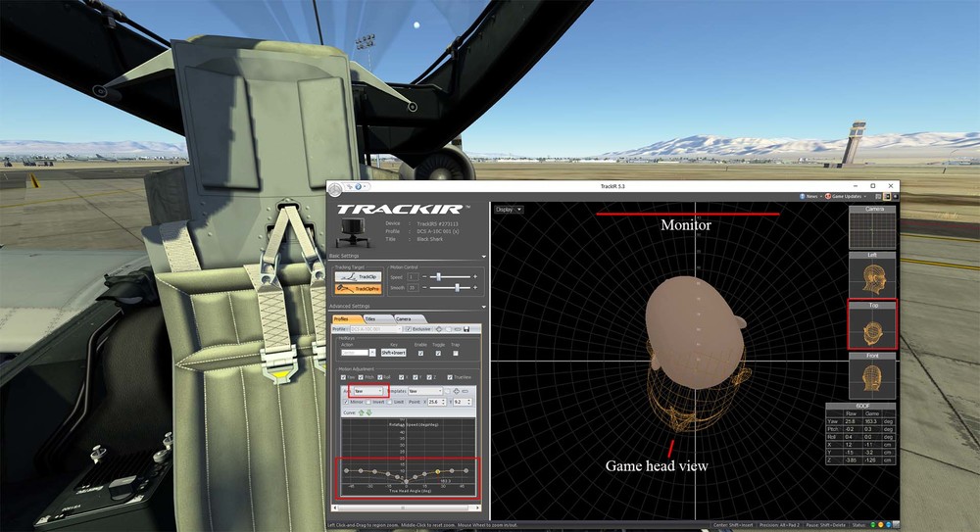Toggle the TrueView checkbox
Viewport: 980px width, 532px height.
[450, 377]
